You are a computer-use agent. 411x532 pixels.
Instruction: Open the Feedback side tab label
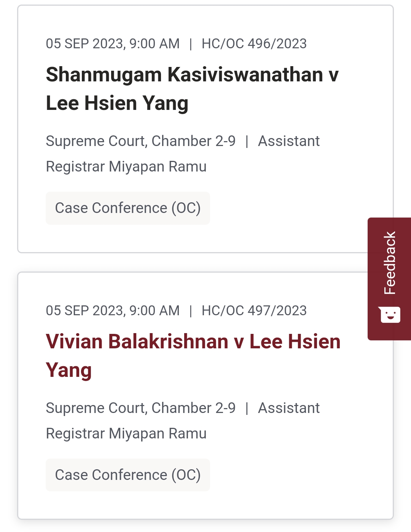click(x=390, y=263)
